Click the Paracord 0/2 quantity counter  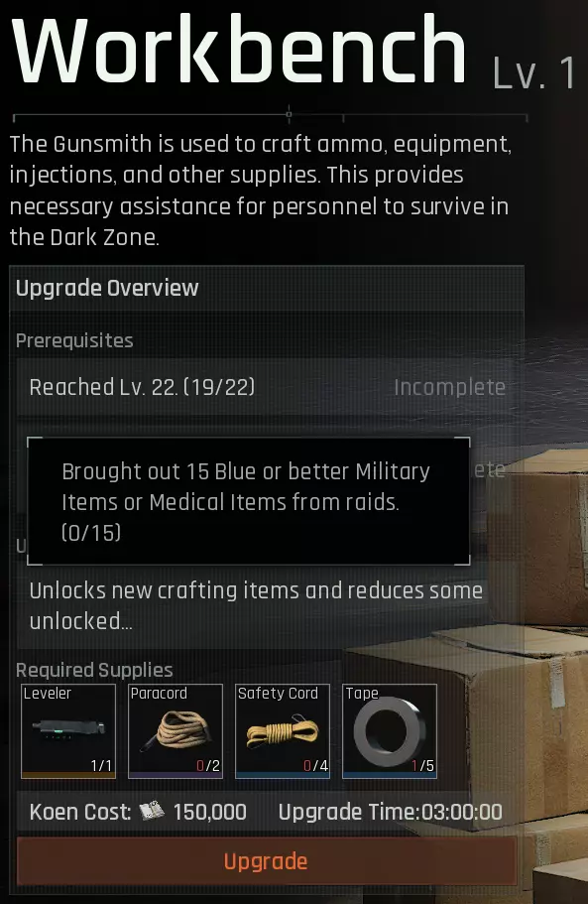(x=208, y=766)
